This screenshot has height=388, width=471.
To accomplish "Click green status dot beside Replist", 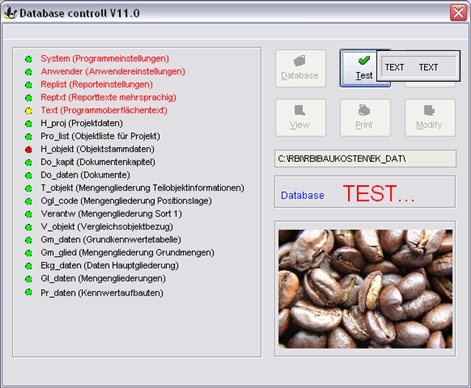I will click(x=29, y=85).
